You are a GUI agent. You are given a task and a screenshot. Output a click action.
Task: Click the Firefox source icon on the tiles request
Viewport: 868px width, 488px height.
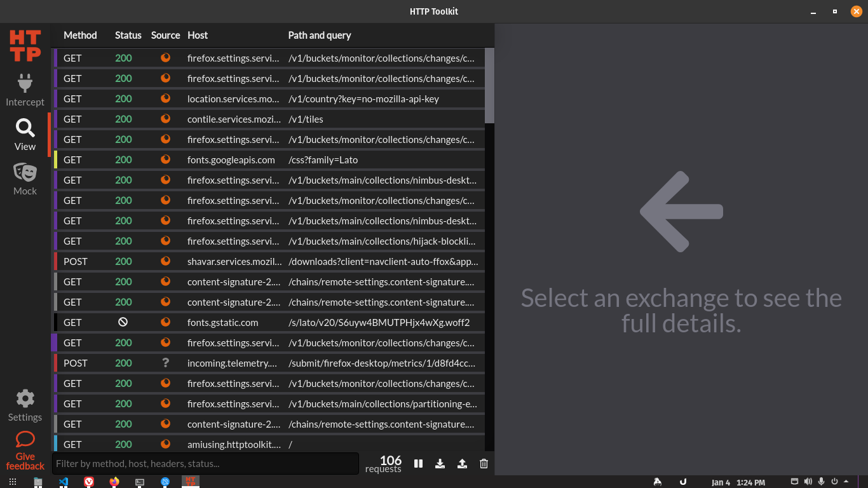click(165, 119)
